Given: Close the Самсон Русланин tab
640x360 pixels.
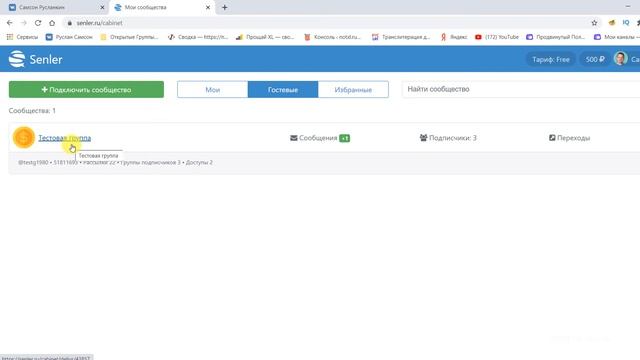Looking at the screenshot, I should point(102,7).
